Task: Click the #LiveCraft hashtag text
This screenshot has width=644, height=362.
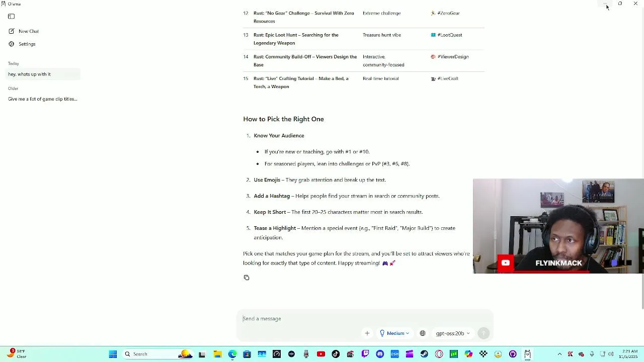Action: pos(447,78)
